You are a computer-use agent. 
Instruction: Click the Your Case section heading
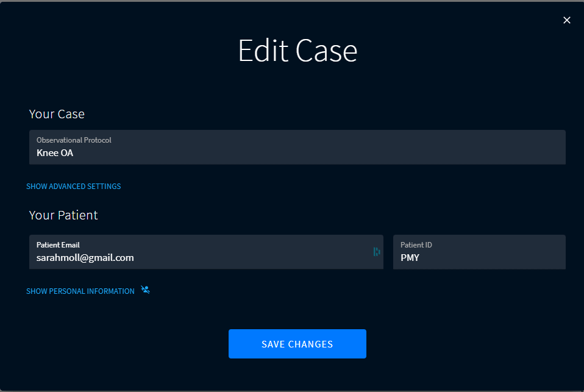click(x=57, y=114)
